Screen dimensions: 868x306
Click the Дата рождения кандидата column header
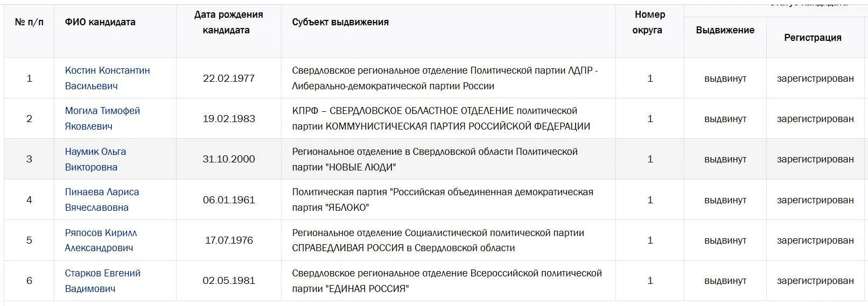[x=228, y=22]
